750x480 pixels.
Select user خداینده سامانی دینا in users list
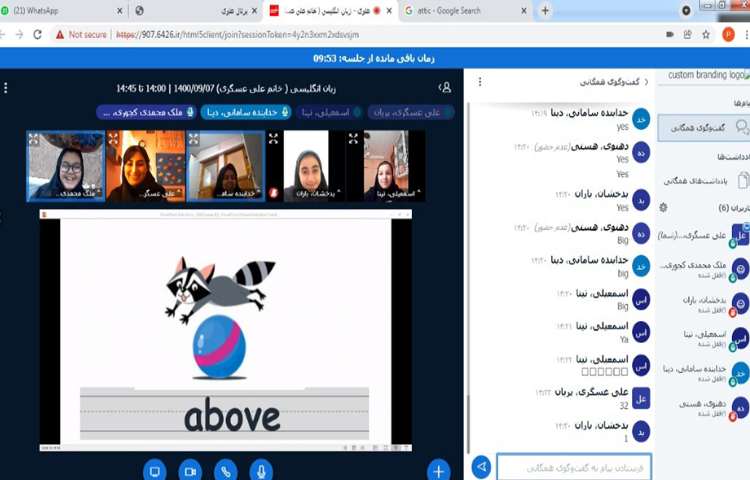703,373
